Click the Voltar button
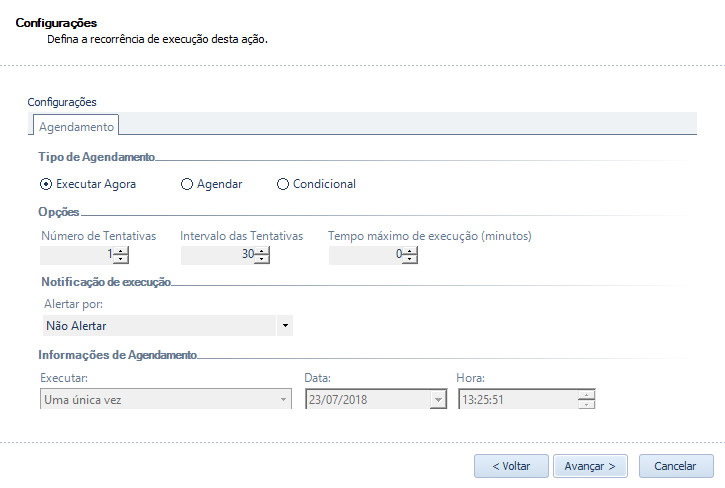Image resolution: width=725 pixels, height=488 pixels. [x=511, y=466]
